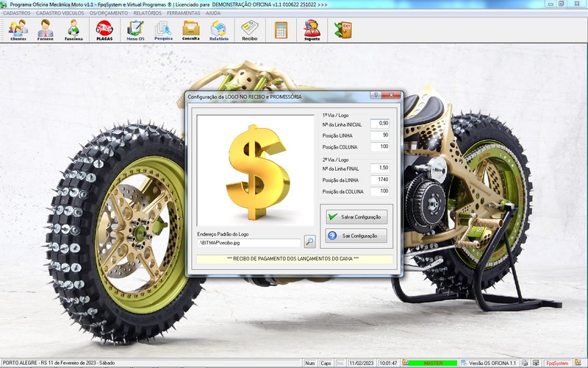
Task: Click the 10:01:47 clock in status bar
Action: (388, 363)
